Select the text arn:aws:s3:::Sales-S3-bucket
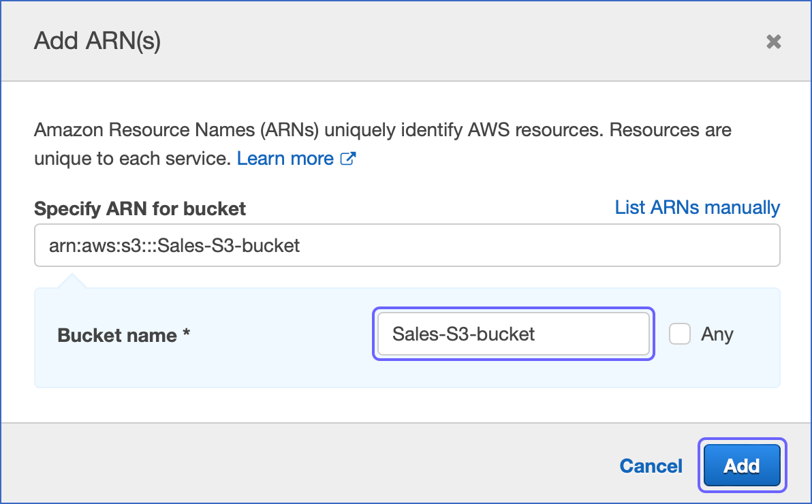 tap(172, 245)
